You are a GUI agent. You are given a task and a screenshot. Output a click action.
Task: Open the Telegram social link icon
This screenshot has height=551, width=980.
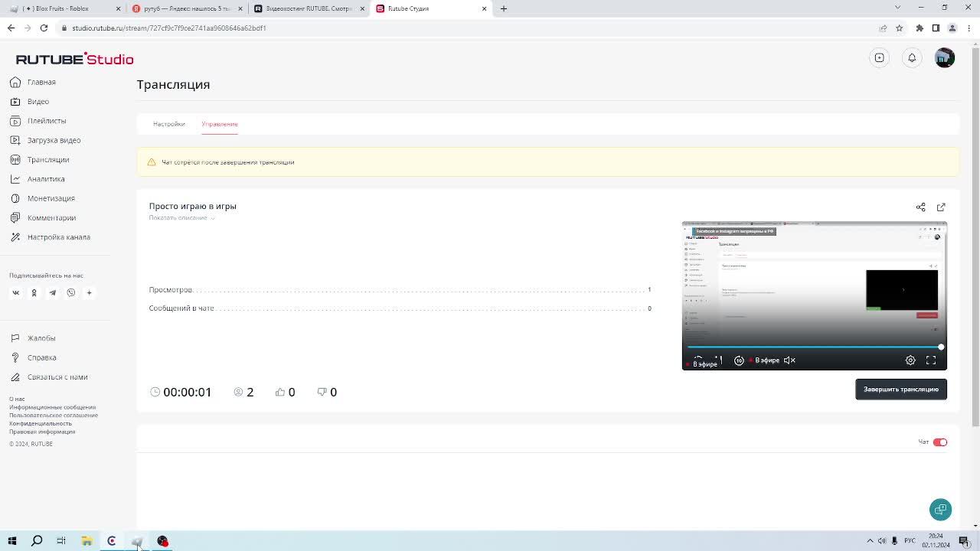pyautogui.click(x=52, y=292)
